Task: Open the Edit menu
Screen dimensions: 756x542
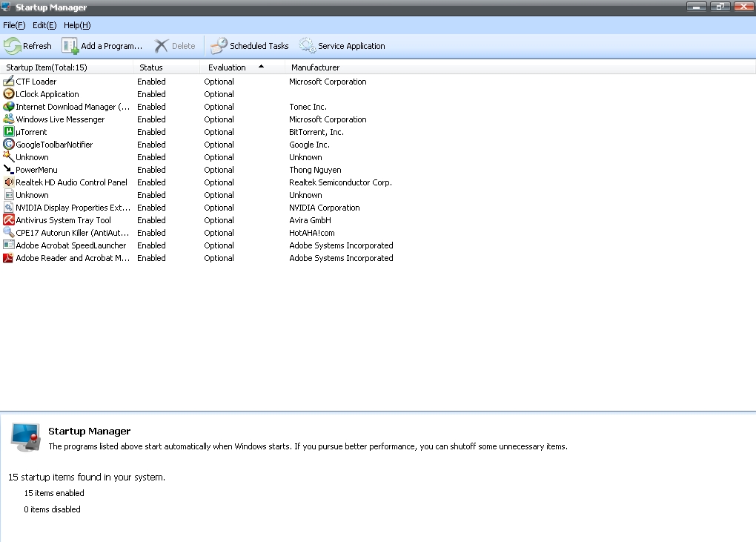Action: pyautogui.click(x=44, y=25)
